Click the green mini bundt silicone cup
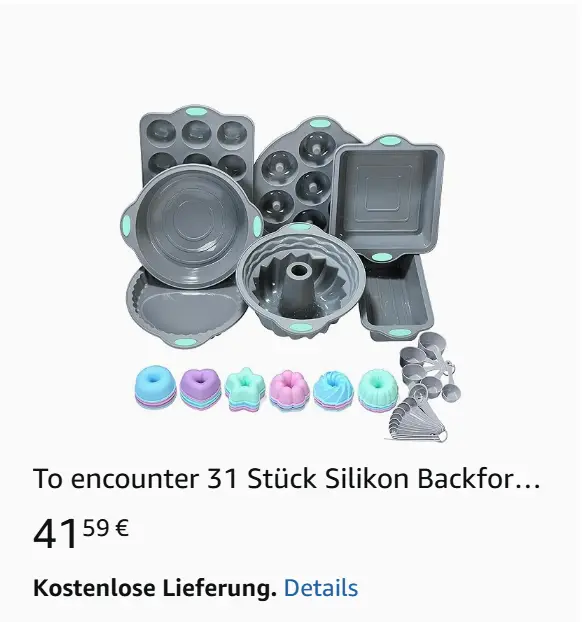 pos(378,390)
